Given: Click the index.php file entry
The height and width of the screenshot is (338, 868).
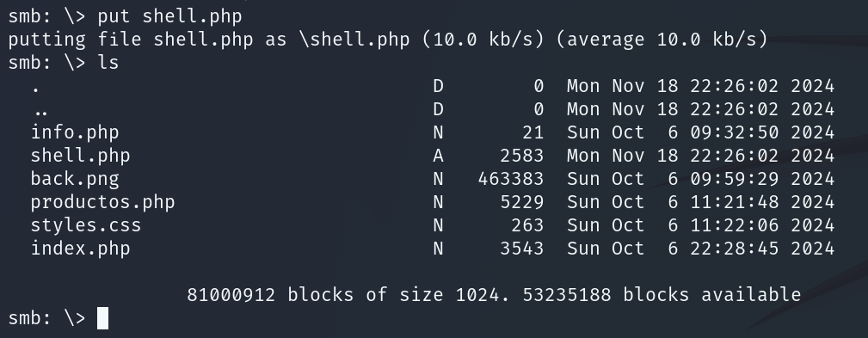Looking at the screenshot, I should coord(80,249).
